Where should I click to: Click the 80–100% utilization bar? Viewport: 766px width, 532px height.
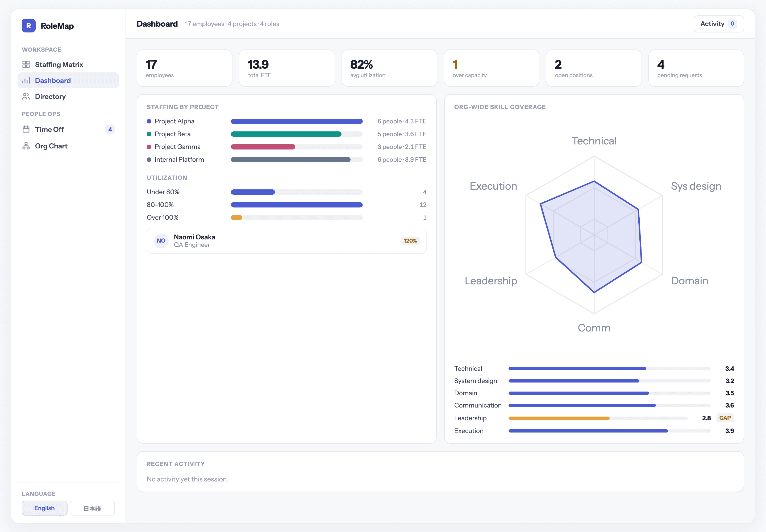[297, 205]
